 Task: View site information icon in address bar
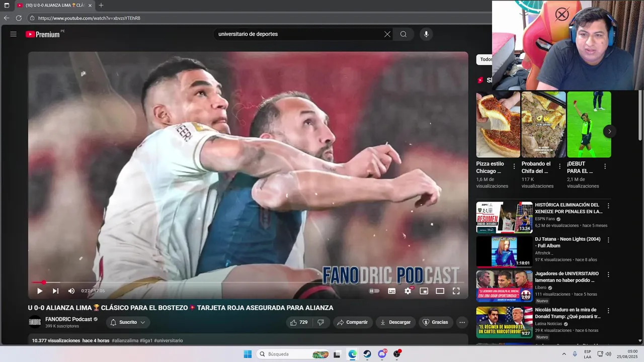(x=32, y=18)
